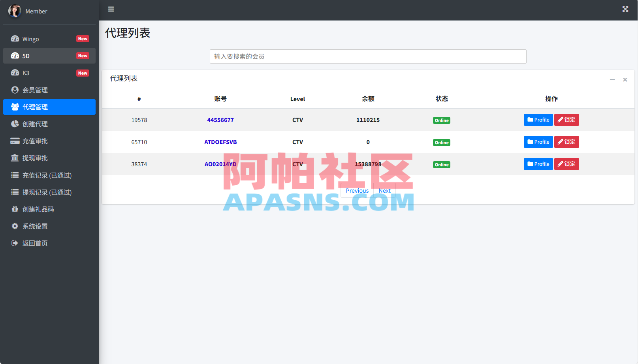
Task: Click balance value 1110215
Action: [x=368, y=120]
